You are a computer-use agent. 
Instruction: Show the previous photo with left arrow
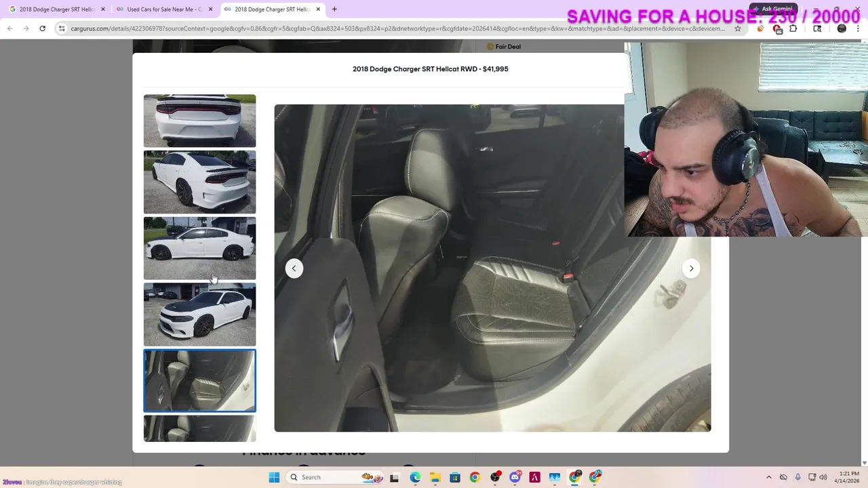pos(294,268)
